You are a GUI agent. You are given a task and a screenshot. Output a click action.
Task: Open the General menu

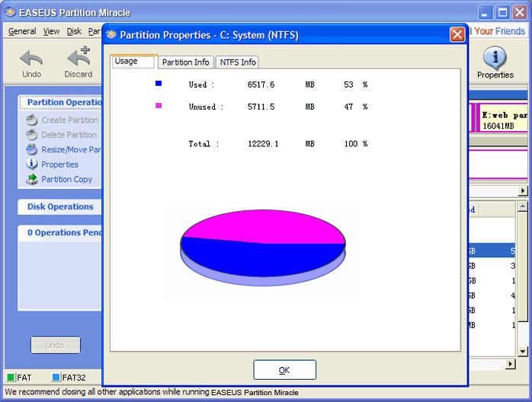coord(22,31)
